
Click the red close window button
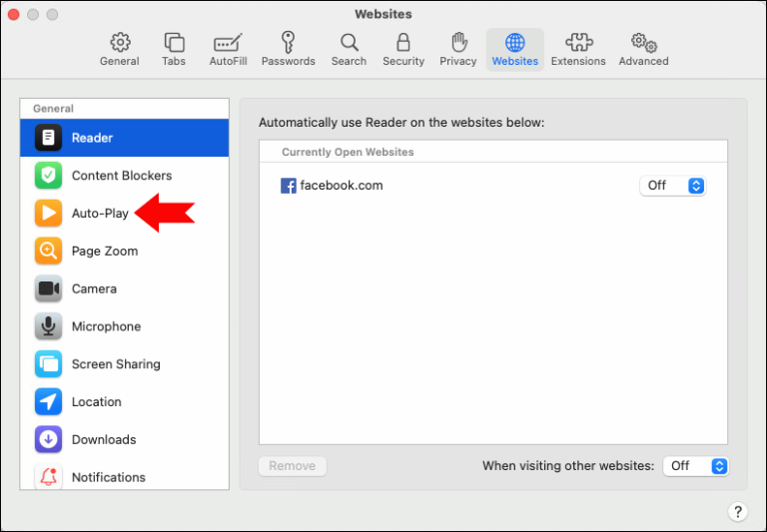14,15
